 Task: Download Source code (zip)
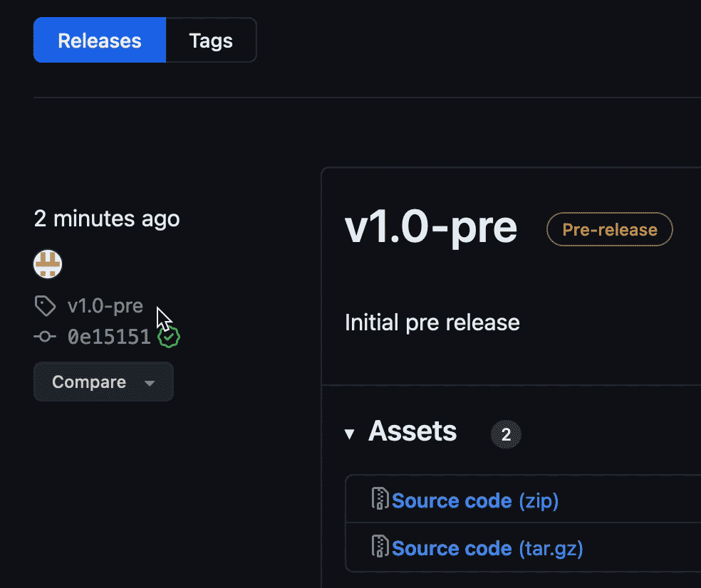coord(474,500)
